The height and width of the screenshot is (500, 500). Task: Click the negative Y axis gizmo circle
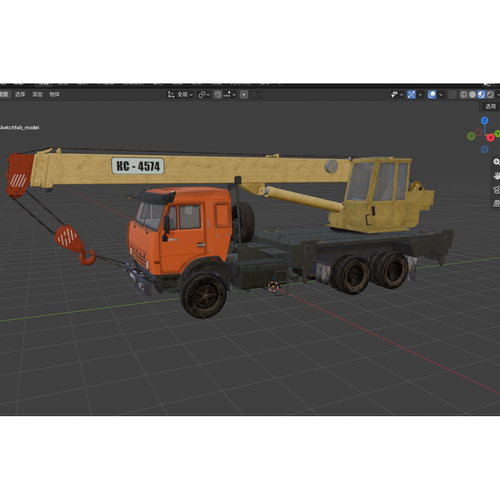(x=471, y=136)
